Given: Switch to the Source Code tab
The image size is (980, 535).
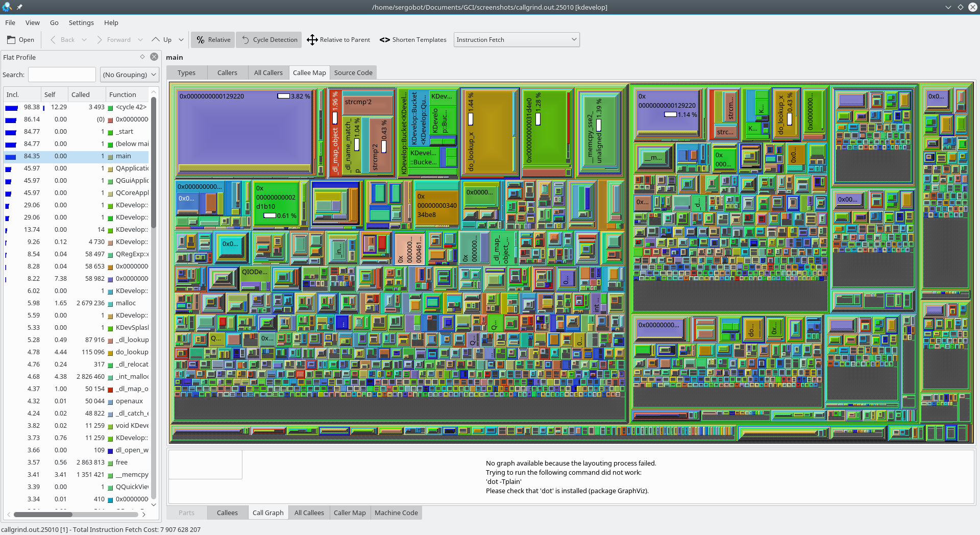Looking at the screenshot, I should coord(353,72).
